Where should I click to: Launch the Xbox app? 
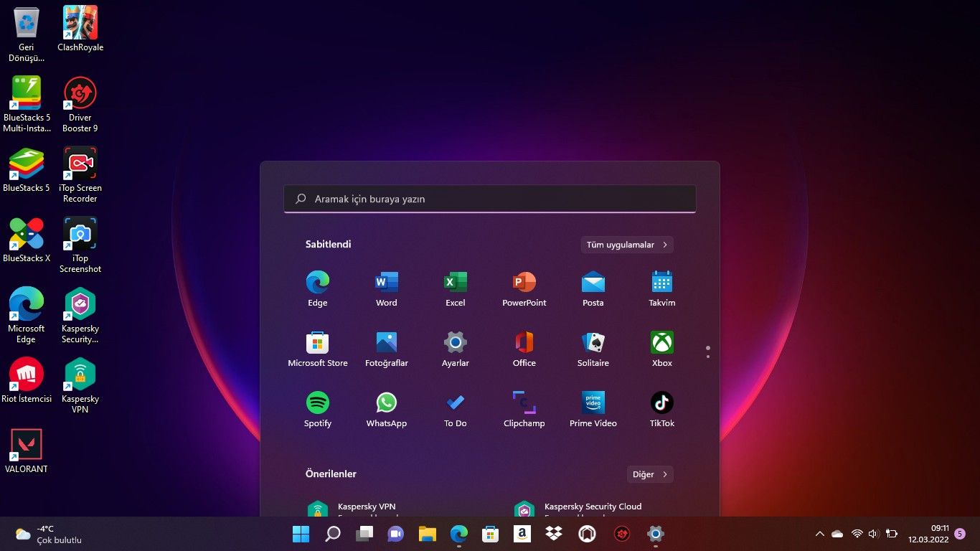point(662,349)
